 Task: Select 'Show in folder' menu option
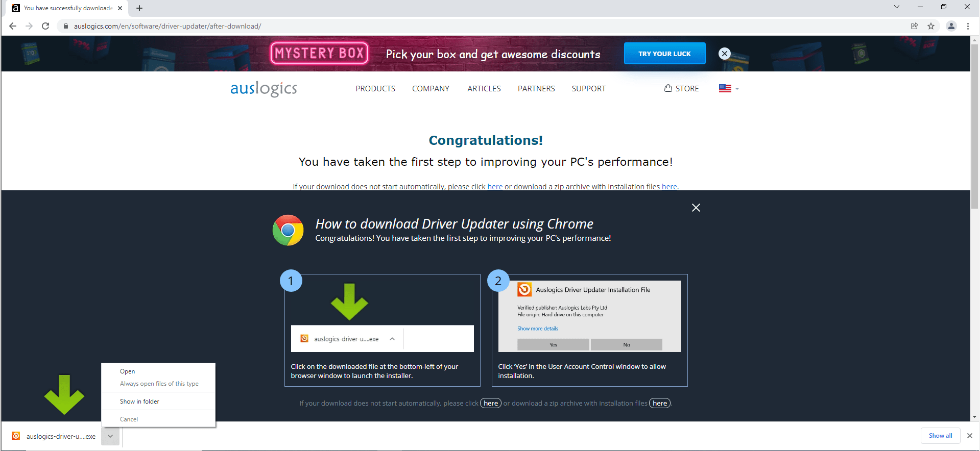click(158, 402)
